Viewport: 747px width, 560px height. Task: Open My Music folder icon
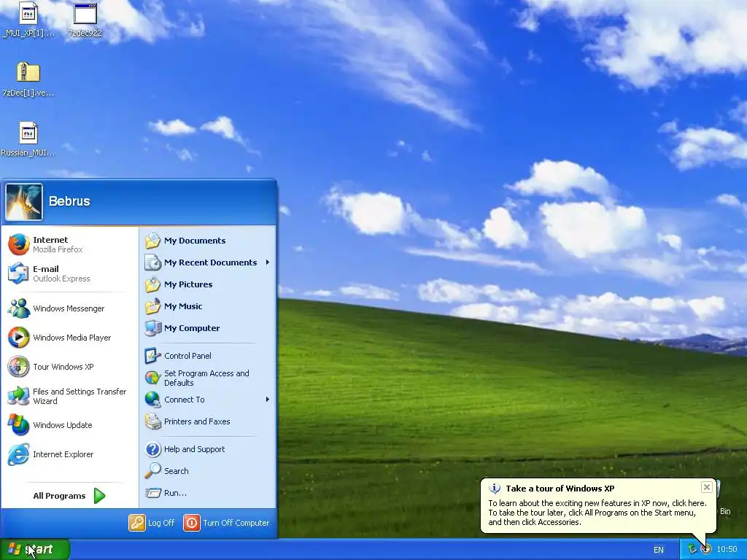(x=153, y=306)
